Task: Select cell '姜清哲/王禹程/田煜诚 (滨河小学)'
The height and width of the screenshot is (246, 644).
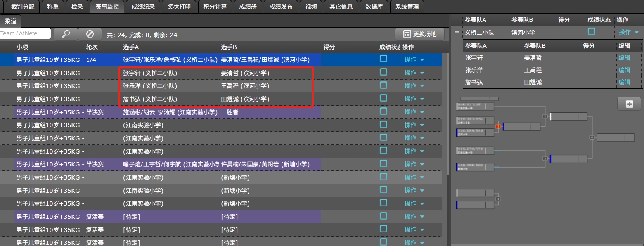Action: [x=270, y=59]
